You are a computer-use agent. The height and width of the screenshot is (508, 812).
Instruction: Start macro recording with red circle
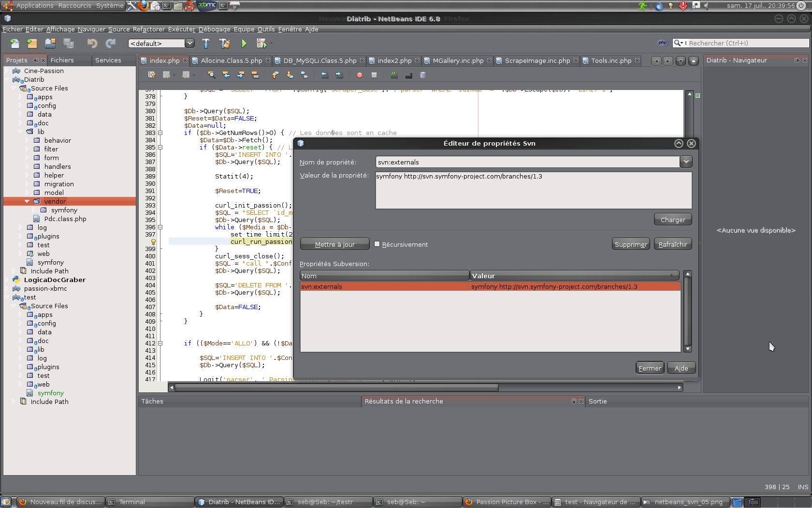pyautogui.click(x=359, y=75)
